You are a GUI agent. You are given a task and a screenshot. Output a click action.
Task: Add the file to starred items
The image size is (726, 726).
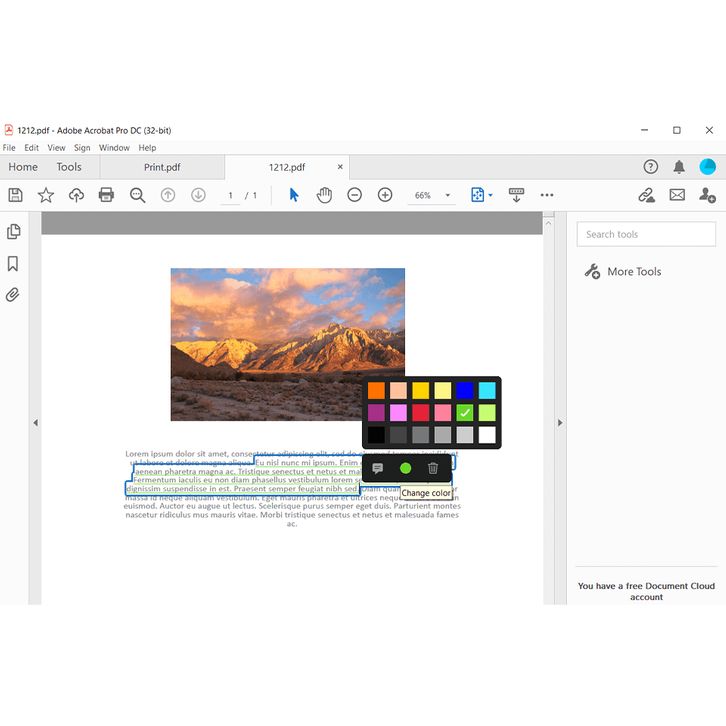[46, 195]
